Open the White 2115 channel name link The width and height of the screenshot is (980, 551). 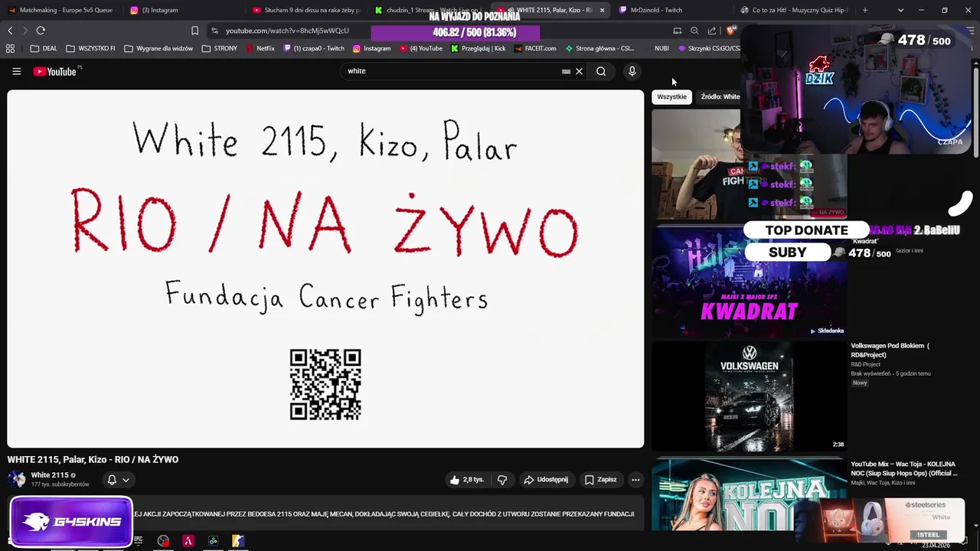50,475
